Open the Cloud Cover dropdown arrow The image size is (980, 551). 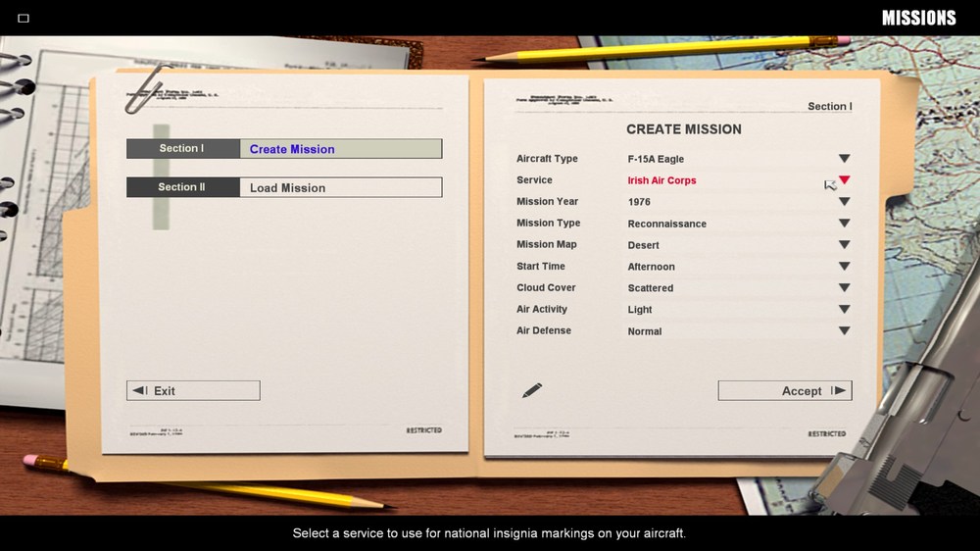844,288
